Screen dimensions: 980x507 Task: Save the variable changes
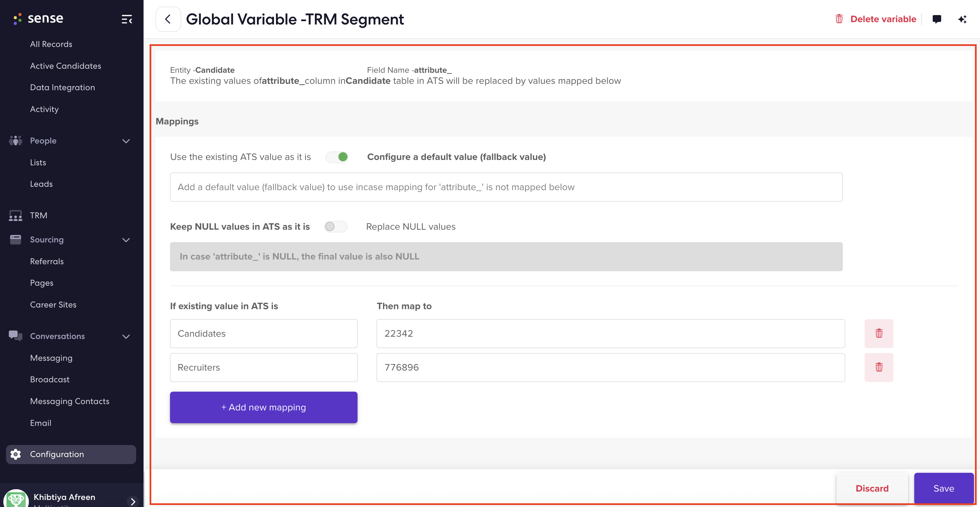[943, 488]
